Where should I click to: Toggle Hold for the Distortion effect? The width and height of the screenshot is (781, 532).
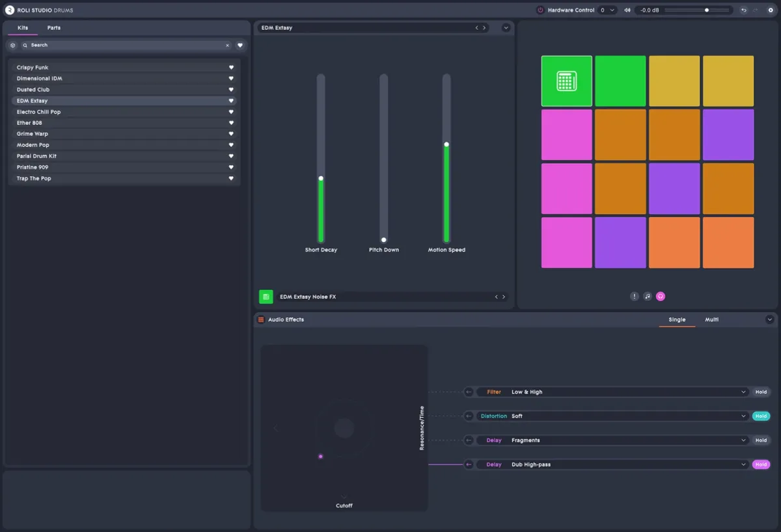click(761, 416)
